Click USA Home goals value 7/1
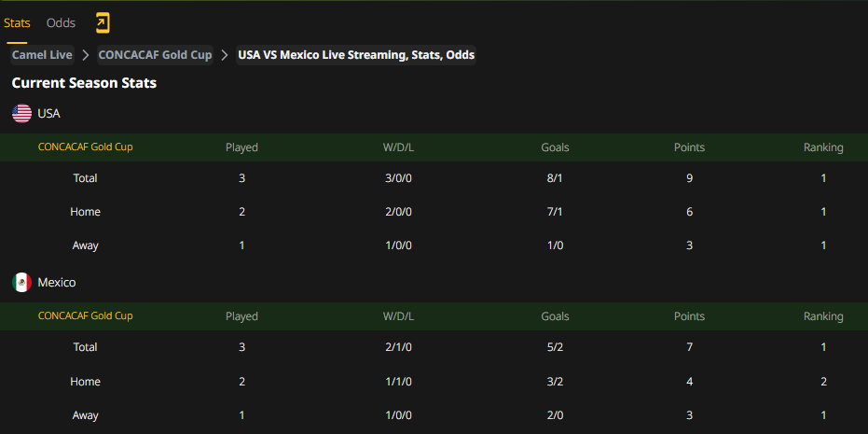Screen dimensions: 868x434 pyautogui.click(x=555, y=212)
